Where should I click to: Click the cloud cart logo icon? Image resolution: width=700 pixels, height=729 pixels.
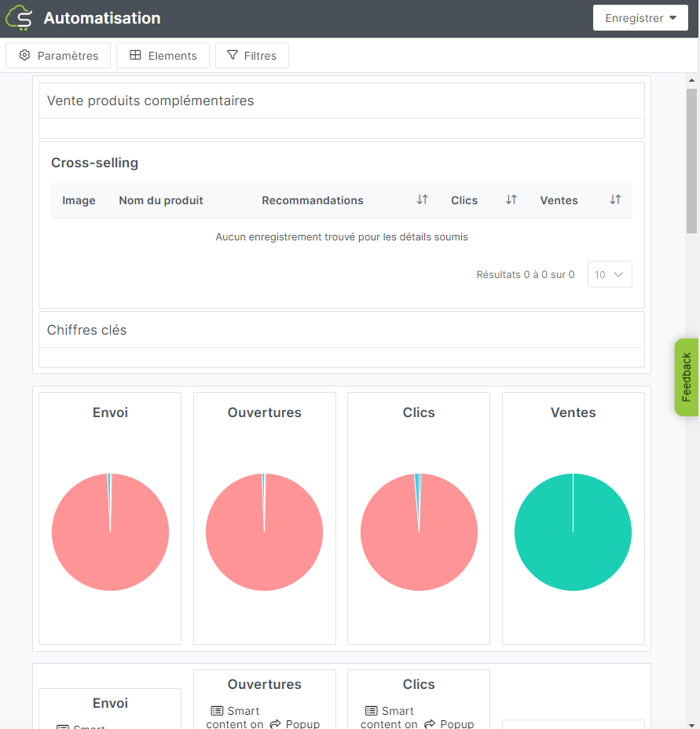coord(19,17)
